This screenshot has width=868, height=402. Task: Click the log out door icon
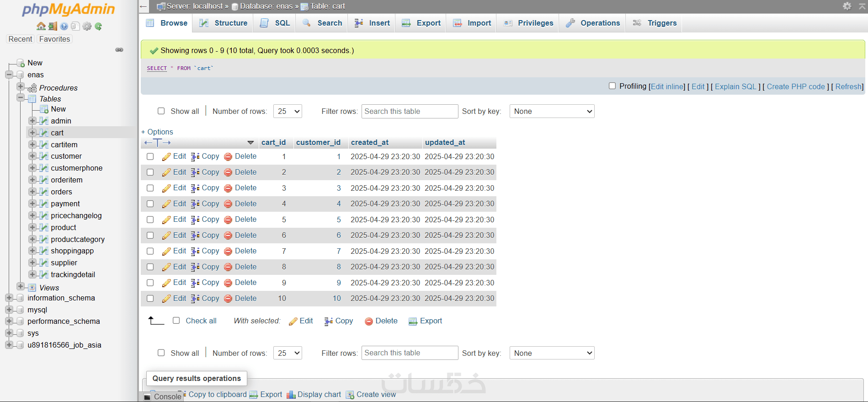53,26
